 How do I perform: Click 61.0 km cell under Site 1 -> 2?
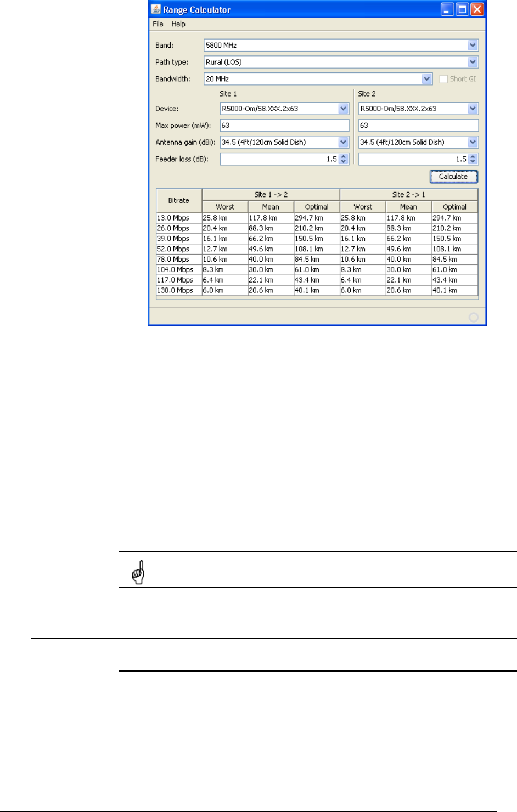point(317,270)
